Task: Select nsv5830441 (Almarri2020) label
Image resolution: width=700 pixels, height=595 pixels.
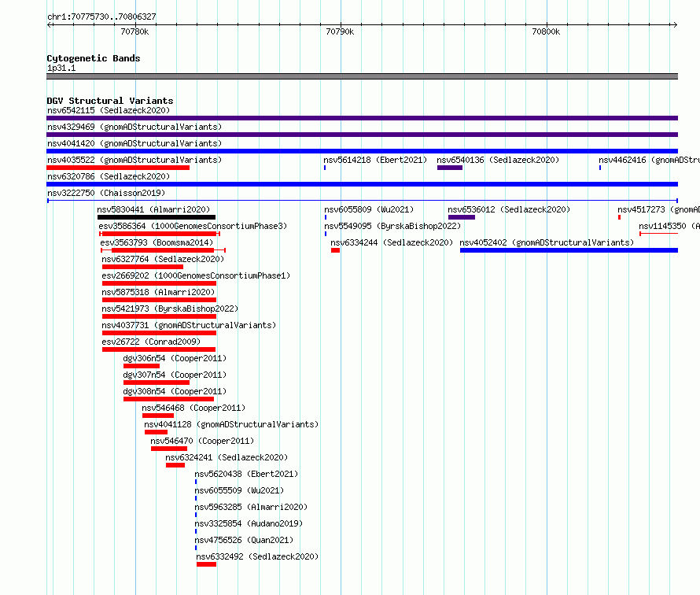Action: (153, 209)
